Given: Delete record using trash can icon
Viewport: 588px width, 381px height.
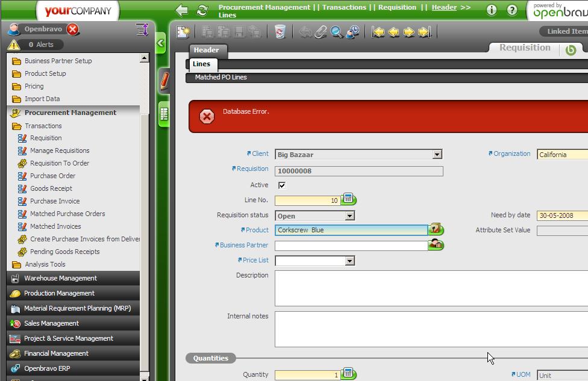Looking at the screenshot, I should [x=280, y=32].
